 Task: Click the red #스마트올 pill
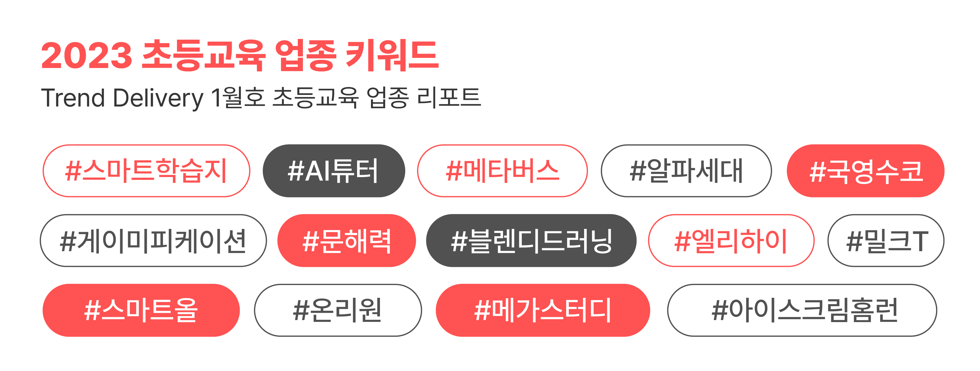(141, 310)
